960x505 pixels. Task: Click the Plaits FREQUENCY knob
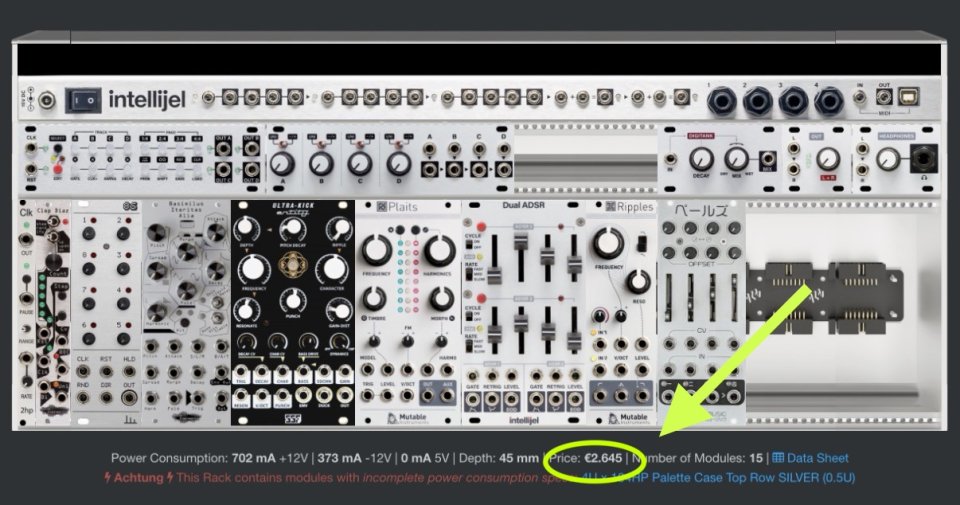point(378,250)
